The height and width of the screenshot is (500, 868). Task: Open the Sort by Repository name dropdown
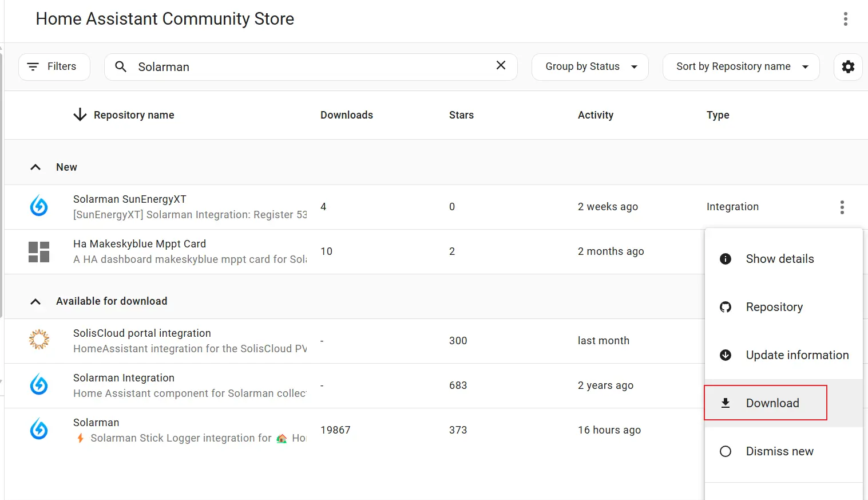point(740,67)
